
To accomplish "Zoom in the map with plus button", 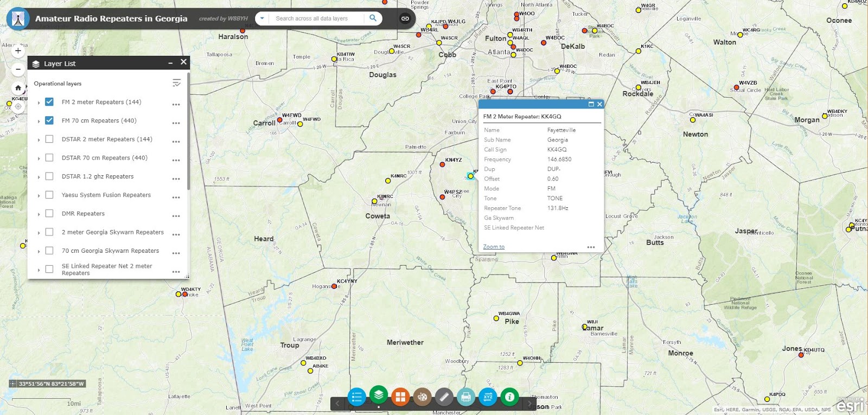I will click(18, 51).
